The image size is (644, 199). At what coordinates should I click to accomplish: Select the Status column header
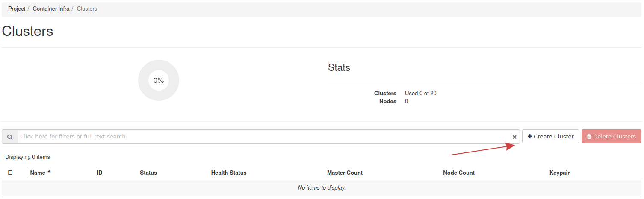tap(148, 173)
